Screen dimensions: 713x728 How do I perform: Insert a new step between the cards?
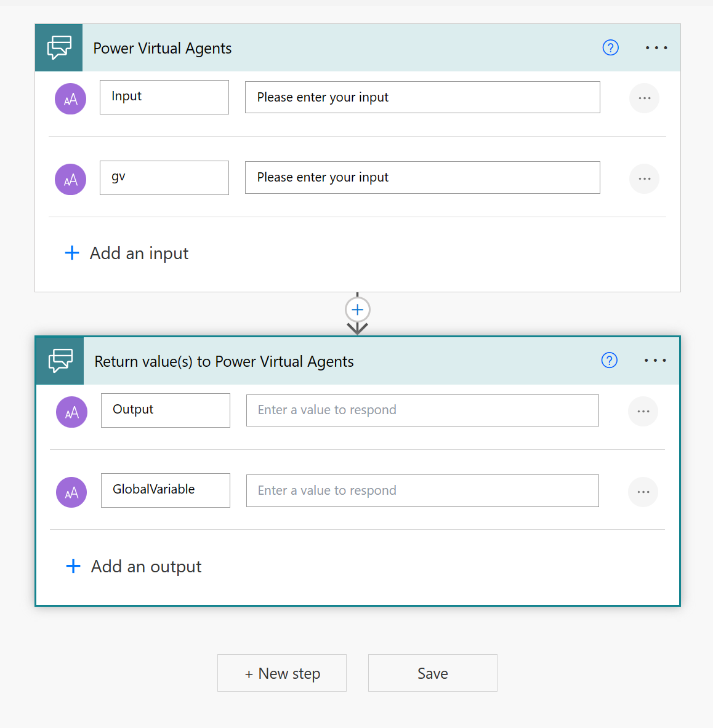[x=357, y=310]
